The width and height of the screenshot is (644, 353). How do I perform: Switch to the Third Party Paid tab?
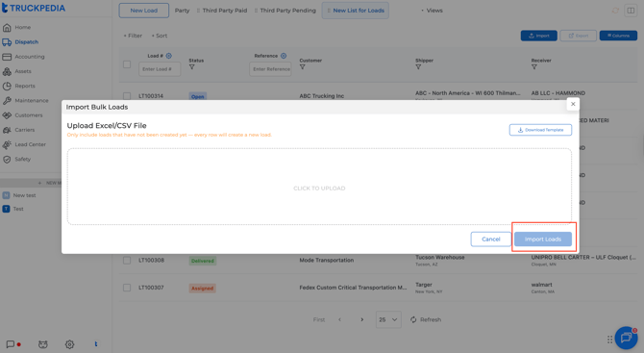pos(222,11)
